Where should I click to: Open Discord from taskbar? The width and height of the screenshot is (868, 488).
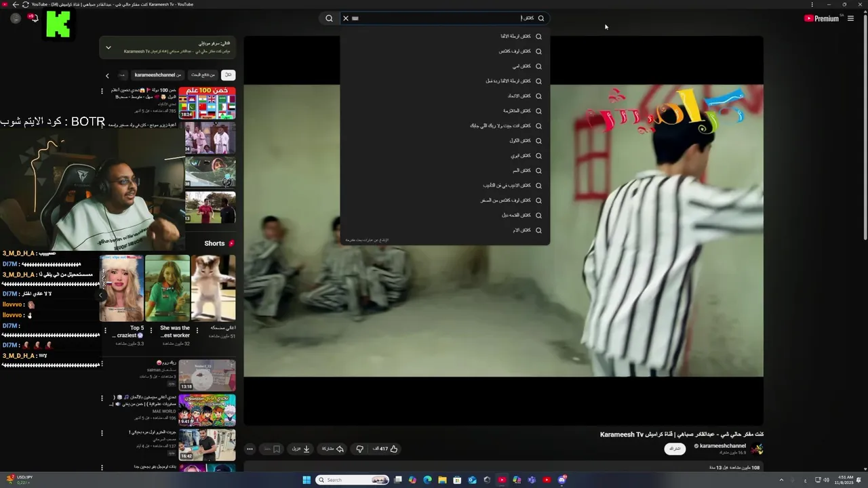click(561, 480)
